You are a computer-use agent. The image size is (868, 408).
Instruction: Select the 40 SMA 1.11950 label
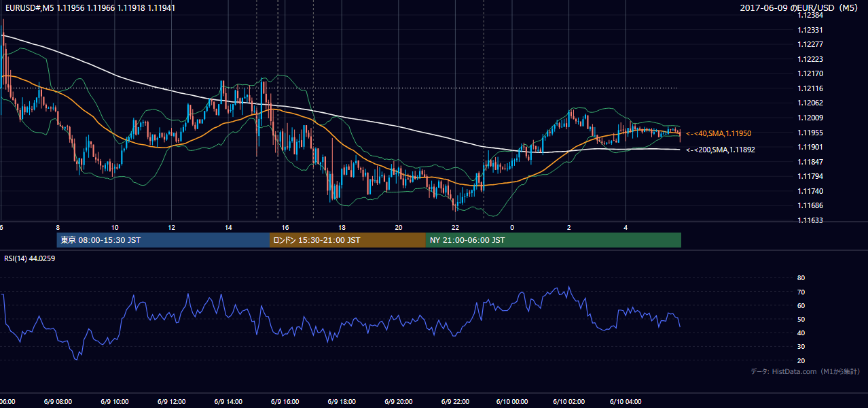[x=719, y=133]
